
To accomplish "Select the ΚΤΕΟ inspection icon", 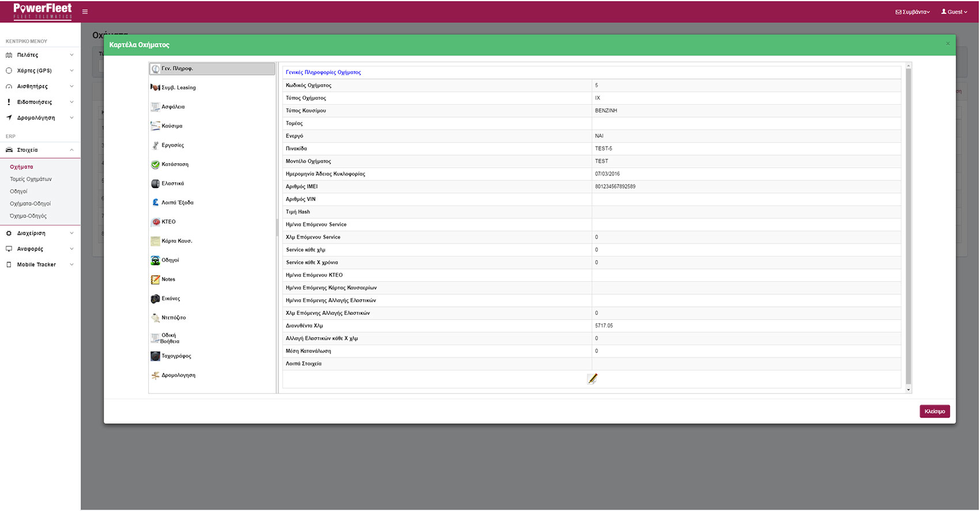I will tap(155, 222).
